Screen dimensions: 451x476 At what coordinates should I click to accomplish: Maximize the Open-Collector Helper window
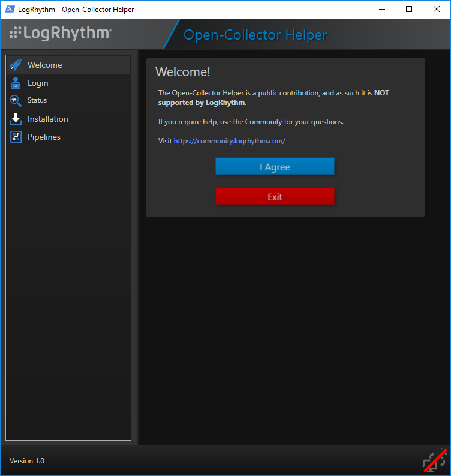click(409, 10)
